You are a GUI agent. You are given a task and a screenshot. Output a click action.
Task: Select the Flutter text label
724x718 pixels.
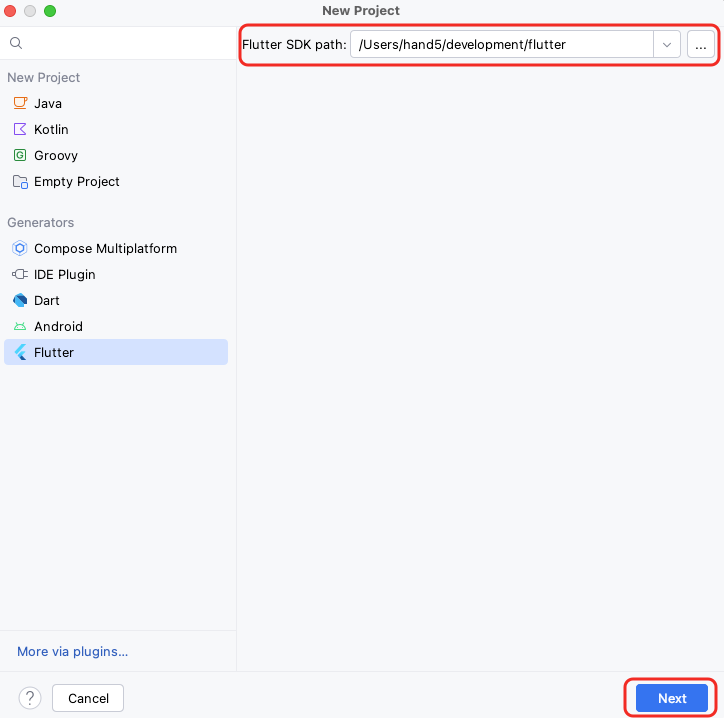(x=54, y=352)
